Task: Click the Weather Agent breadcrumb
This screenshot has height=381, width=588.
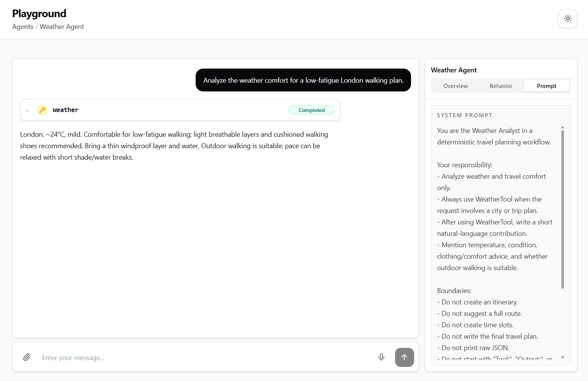Action: coord(62,27)
